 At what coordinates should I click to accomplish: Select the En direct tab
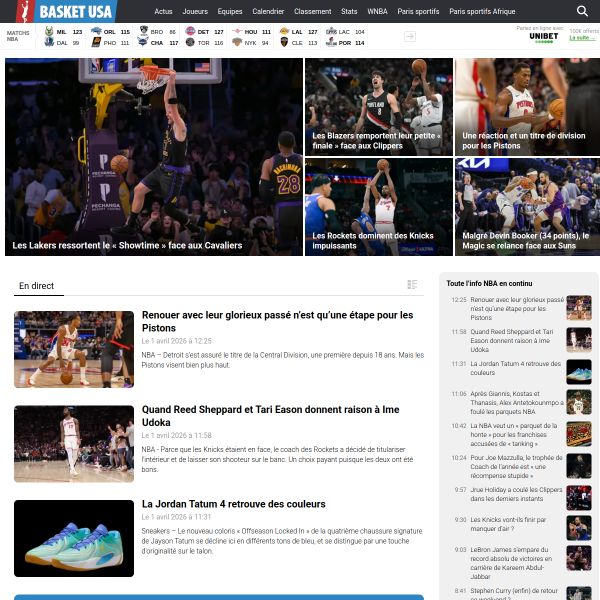point(37,286)
